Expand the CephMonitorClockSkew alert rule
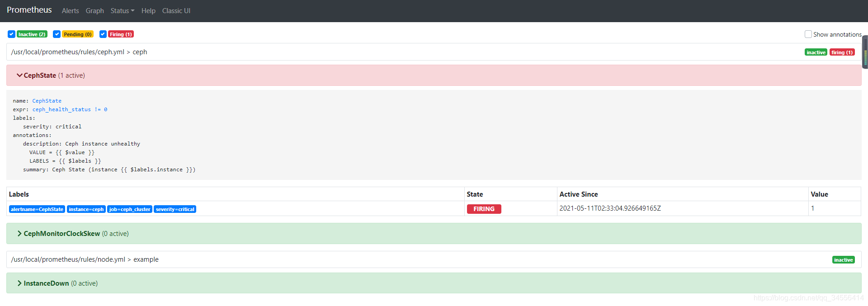Viewport: 868px width, 306px height. click(434, 234)
